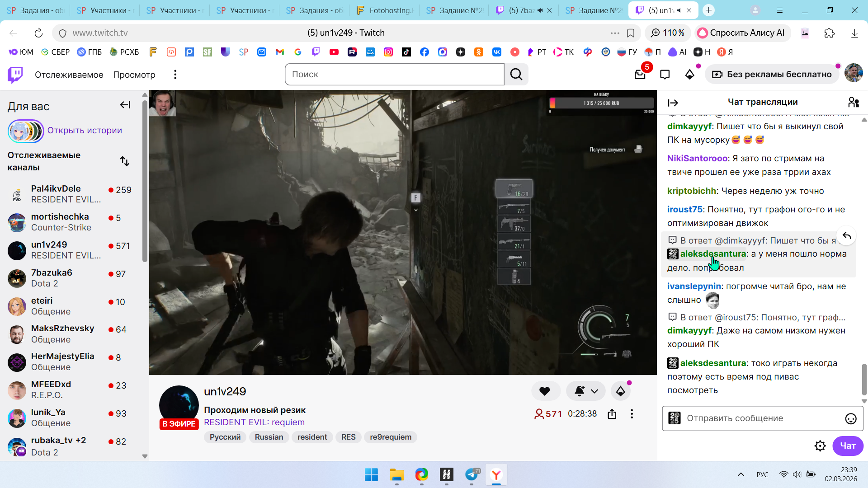Click the Отправить сообщение message field
Viewport: 868px width, 488px height.
coord(759,418)
